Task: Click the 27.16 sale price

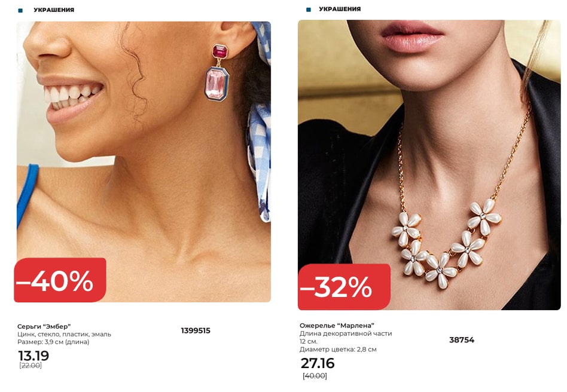Action: point(318,363)
